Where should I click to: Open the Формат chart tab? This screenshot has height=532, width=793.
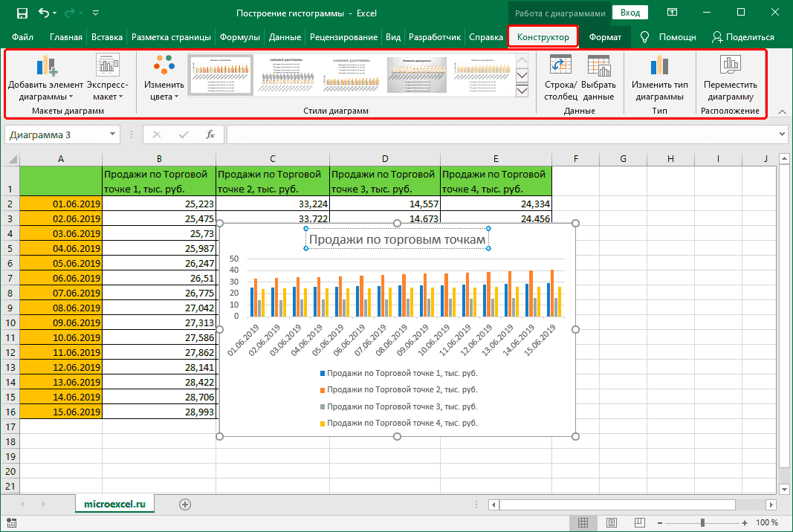[605, 37]
